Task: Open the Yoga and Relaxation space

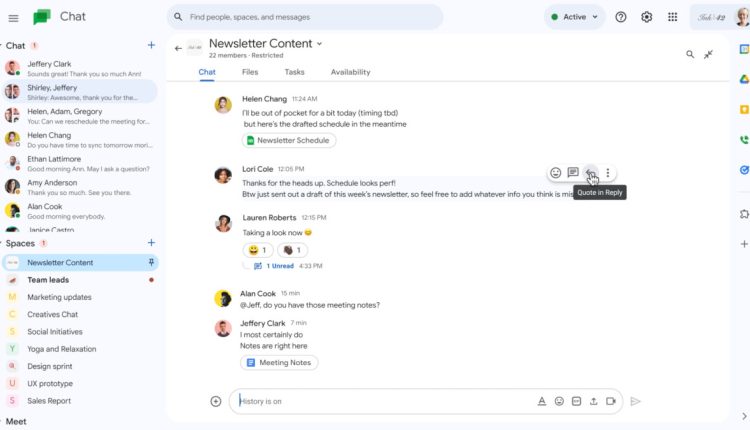Action: [x=80, y=349]
